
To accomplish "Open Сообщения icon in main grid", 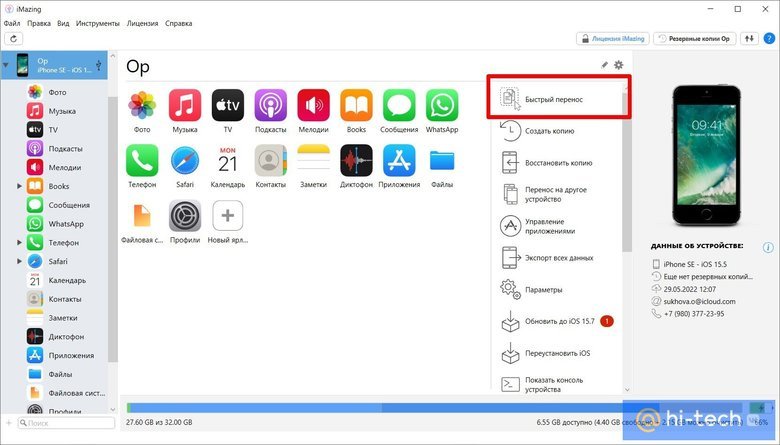I will coord(399,105).
